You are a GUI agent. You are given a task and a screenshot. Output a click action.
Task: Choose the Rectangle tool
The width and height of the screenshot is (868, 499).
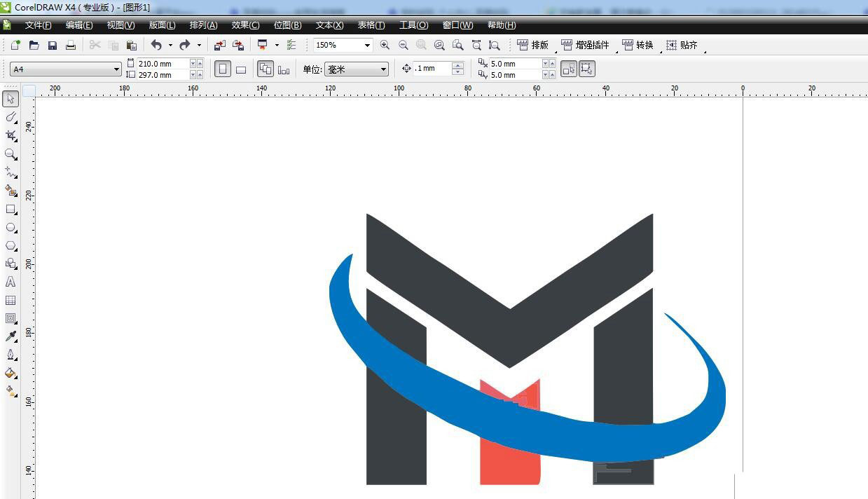click(x=11, y=209)
